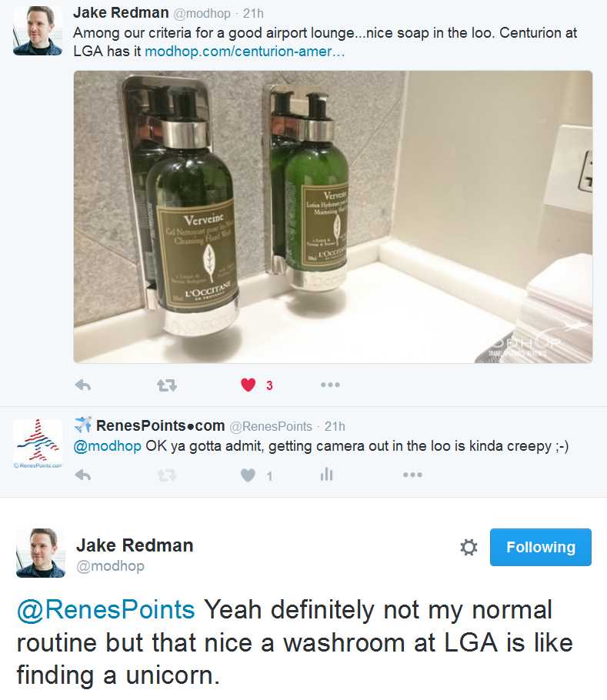This screenshot has height=700, width=607.
Task: Open more options on RenesPoints' tweet
Action: pos(412,475)
